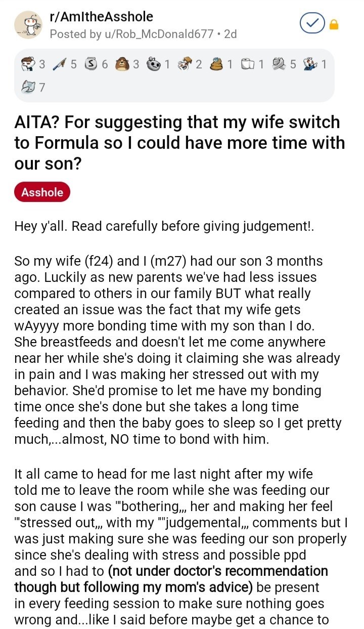Viewport: 364px width, 629px height.
Task: Toggle the joined checkmark button
Action: pyautogui.click(x=311, y=25)
